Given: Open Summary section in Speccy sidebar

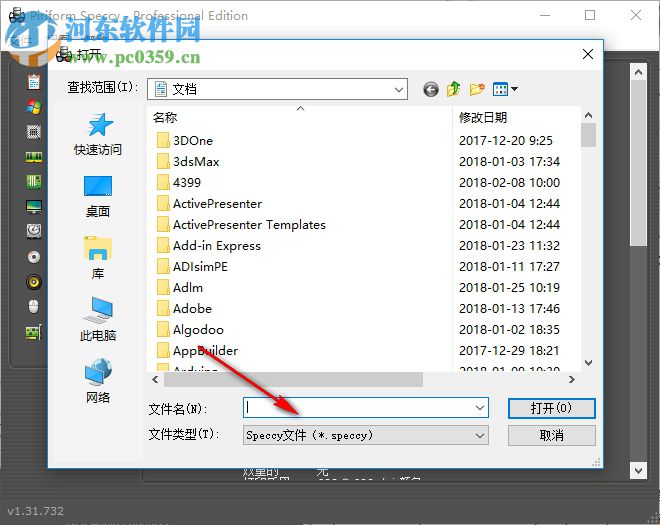Looking at the screenshot, I should pyautogui.click(x=34, y=82).
